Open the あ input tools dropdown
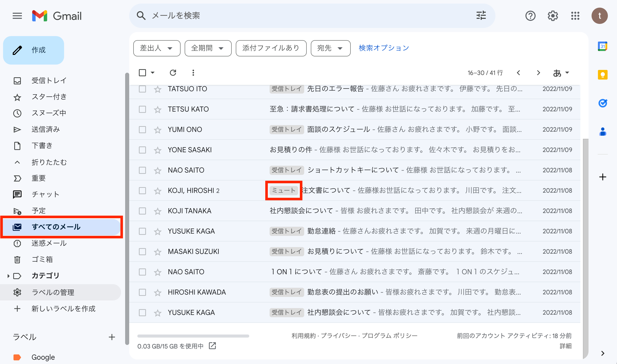Viewport: 617px width, 364px height. point(561,73)
